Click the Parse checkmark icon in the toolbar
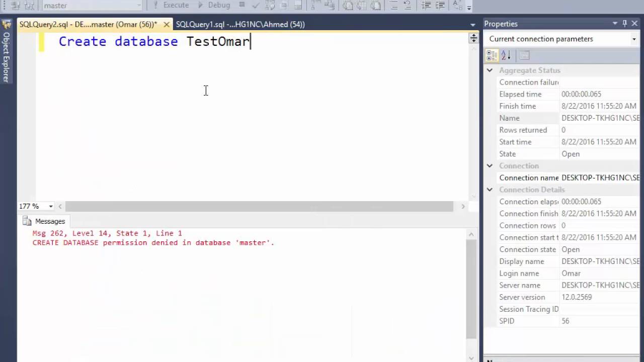644x362 pixels. pos(256,5)
